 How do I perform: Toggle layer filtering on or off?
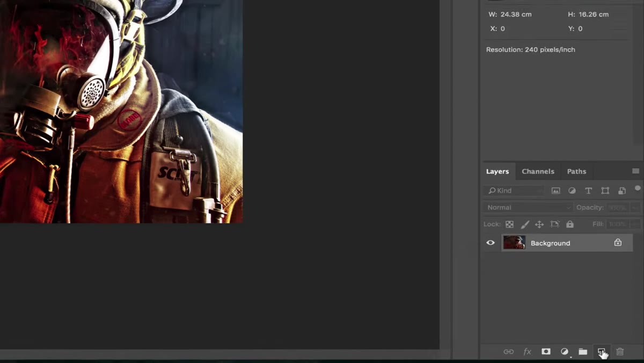(x=638, y=188)
